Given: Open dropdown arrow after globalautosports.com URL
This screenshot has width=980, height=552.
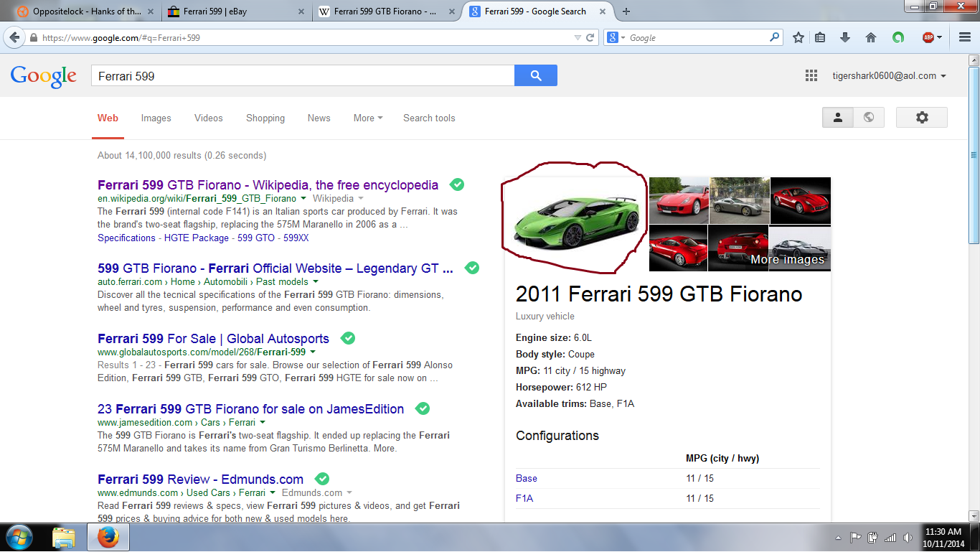Looking at the screenshot, I should pos(313,352).
